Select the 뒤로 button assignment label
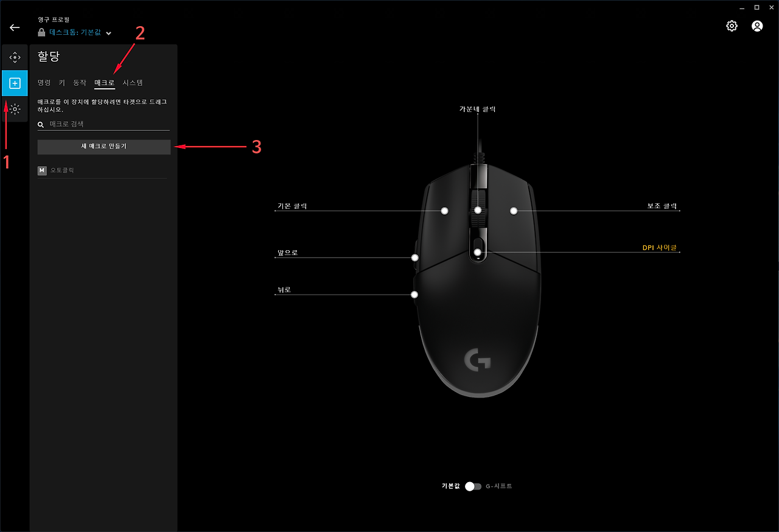The height and width of the screenshot is (532, 779). pyautogui.click(x=284, y=290)
